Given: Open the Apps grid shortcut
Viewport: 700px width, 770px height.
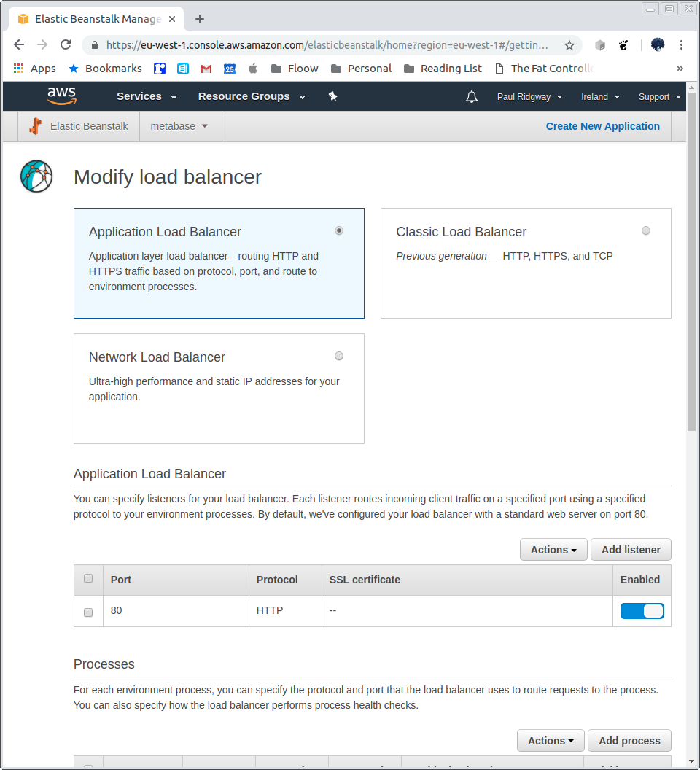Looking at the screenshot, I should [x=34, y=69].
